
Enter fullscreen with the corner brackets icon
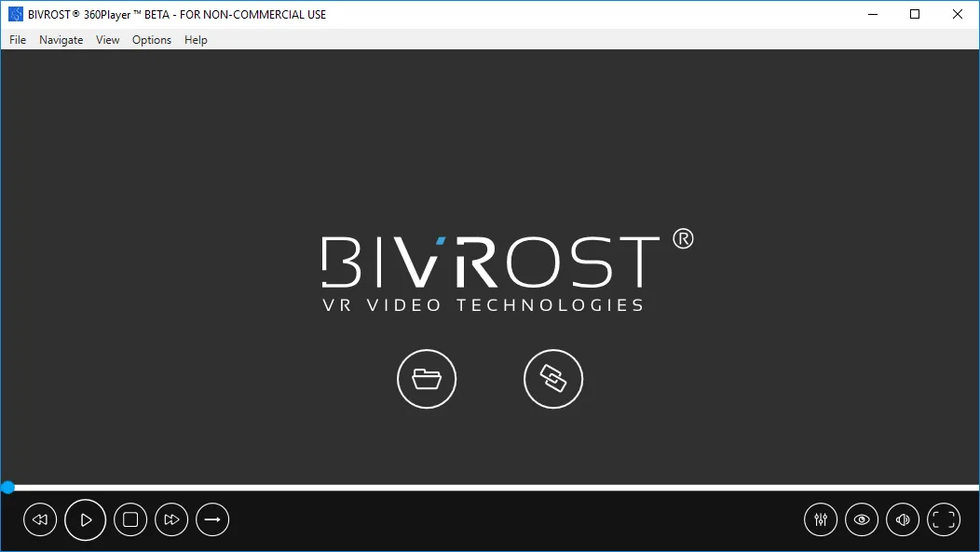coord(944,519)
